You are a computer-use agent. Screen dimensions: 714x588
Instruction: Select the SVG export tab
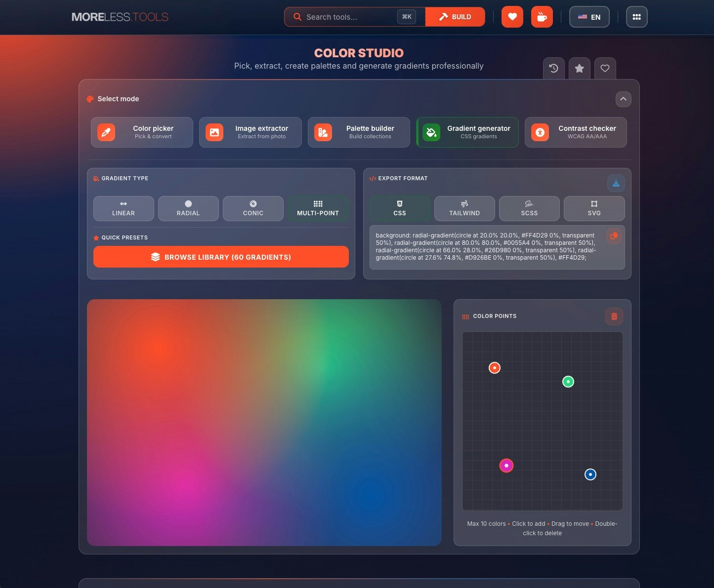point(594,208)
